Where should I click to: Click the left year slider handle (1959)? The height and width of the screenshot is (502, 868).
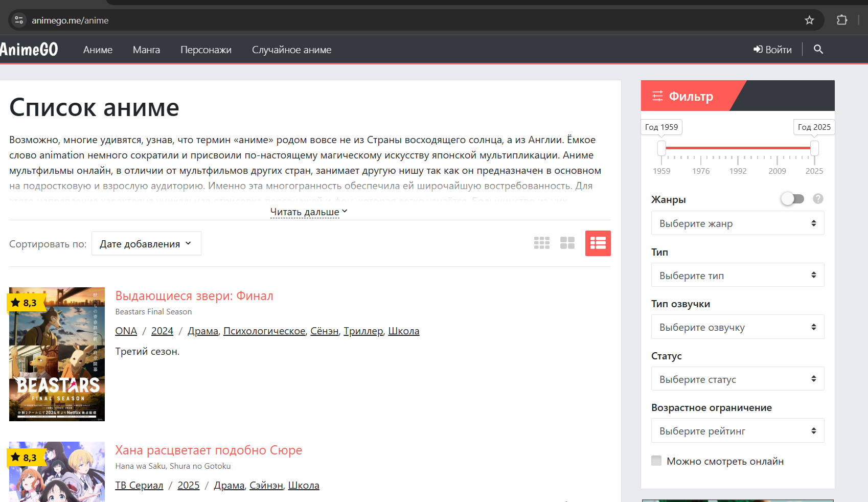pos(661,148)
